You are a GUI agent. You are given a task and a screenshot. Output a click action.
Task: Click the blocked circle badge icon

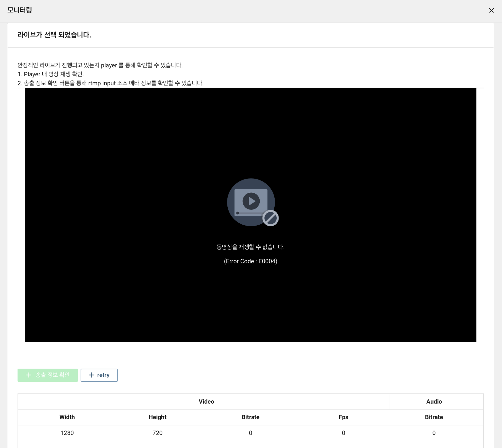pos(271,218)
